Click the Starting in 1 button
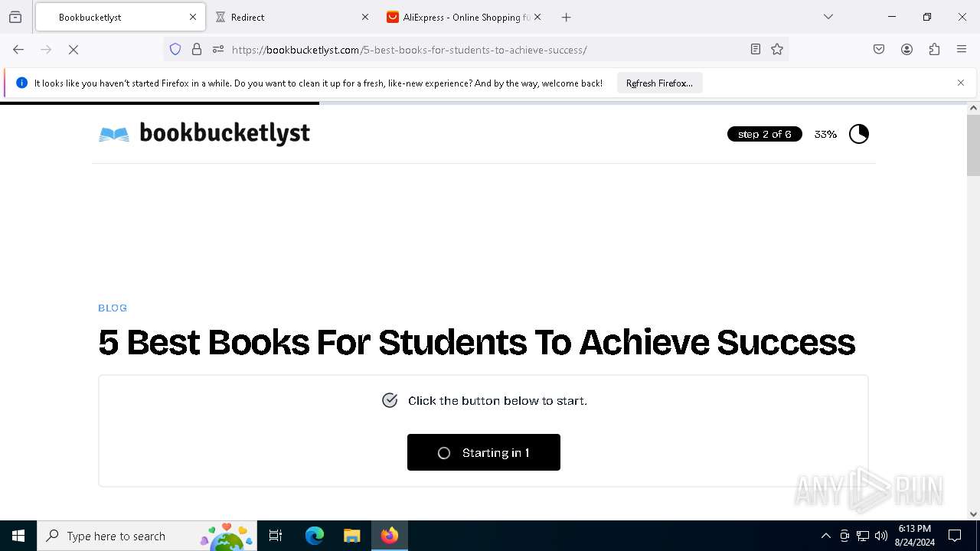This screenshot has height=551, width=980. [x=484, y=452]
